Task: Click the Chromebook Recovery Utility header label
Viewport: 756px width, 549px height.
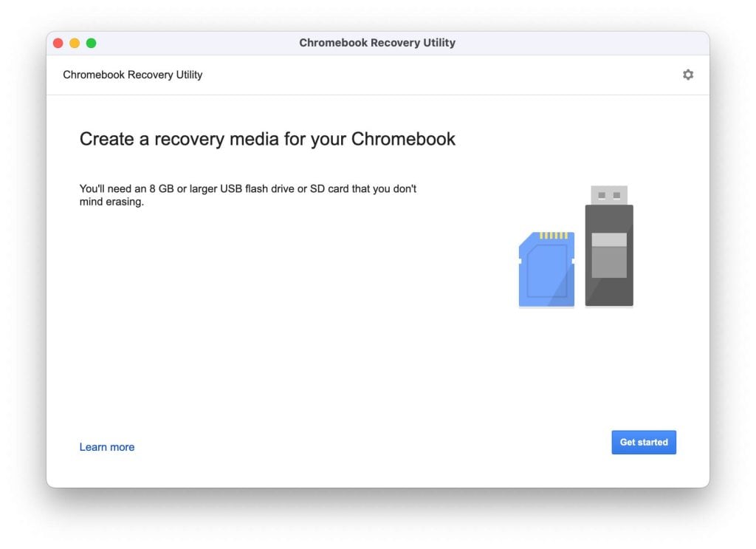Action: point(133,75)
